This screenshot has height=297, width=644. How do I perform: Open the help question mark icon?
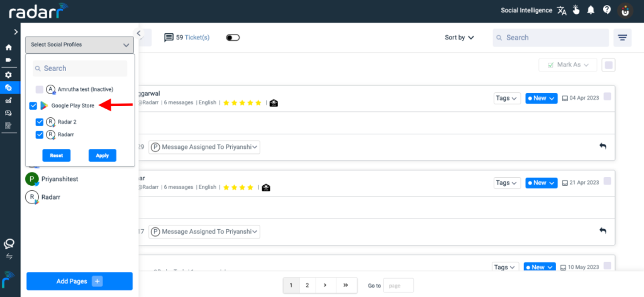pos(607,10)
